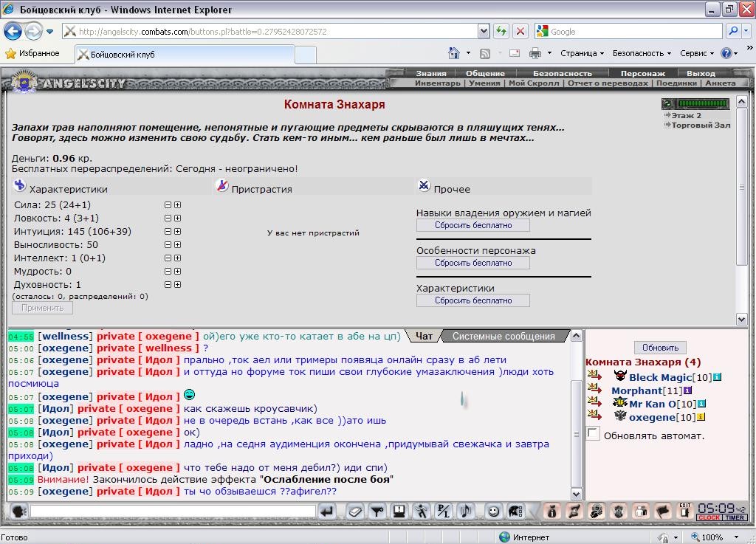Open the search provider dropdown arrow

[x=746, y=31]
